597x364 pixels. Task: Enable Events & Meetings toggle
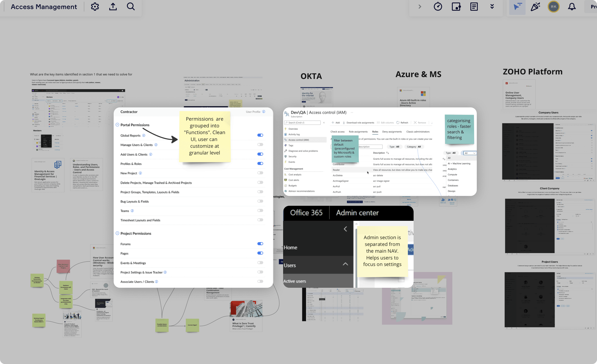pos(260,263)
